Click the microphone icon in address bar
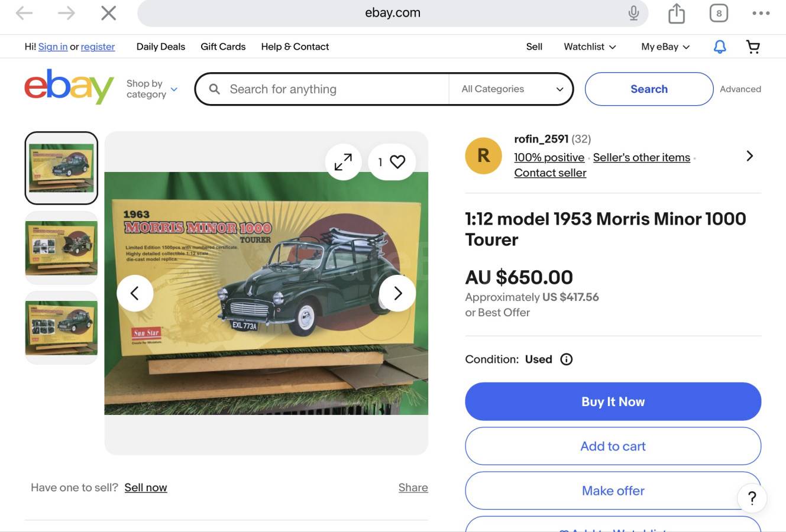Viewport: 786px width, 532px height. pyautogui.click(x=633, y=13)
